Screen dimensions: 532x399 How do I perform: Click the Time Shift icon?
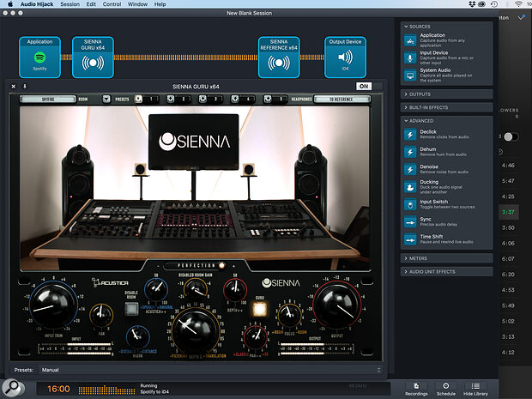pyautogui.click(x=410, y=239)
